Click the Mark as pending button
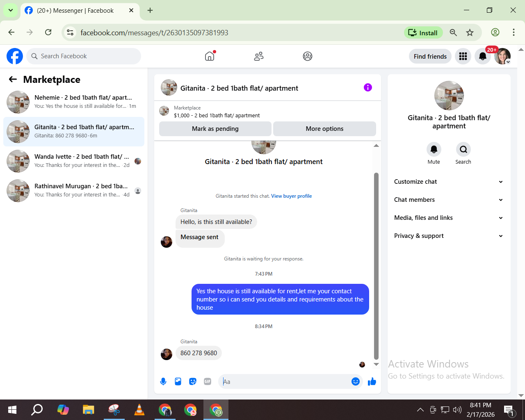 coord(215,128)
